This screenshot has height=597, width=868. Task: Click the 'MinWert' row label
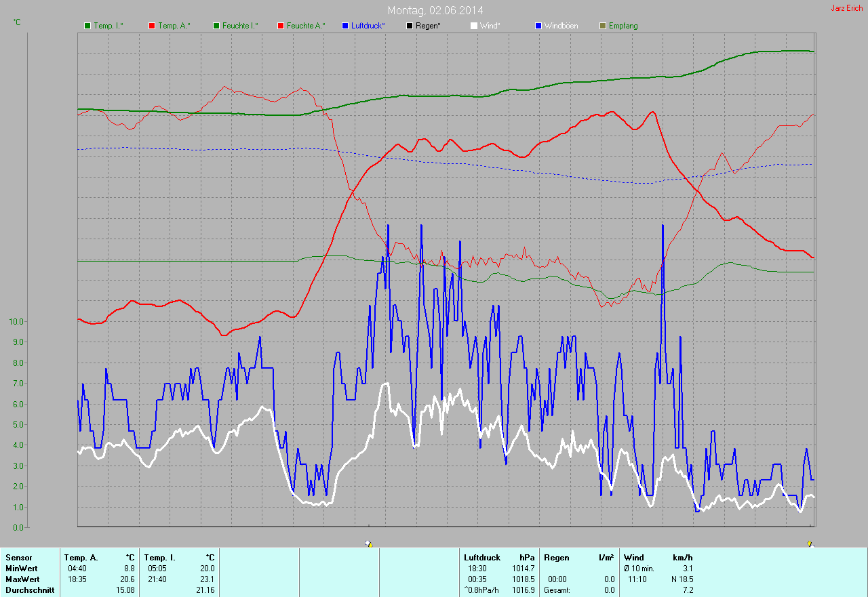22,569
